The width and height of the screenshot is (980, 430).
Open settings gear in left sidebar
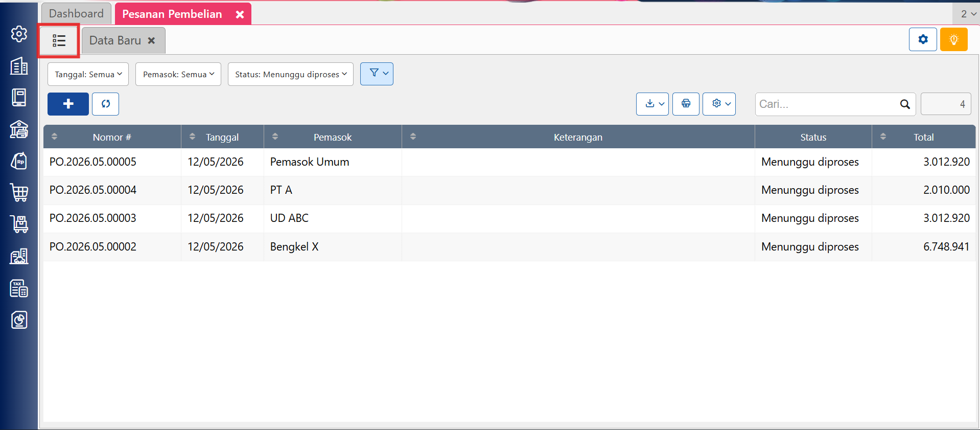pos(19,34)
